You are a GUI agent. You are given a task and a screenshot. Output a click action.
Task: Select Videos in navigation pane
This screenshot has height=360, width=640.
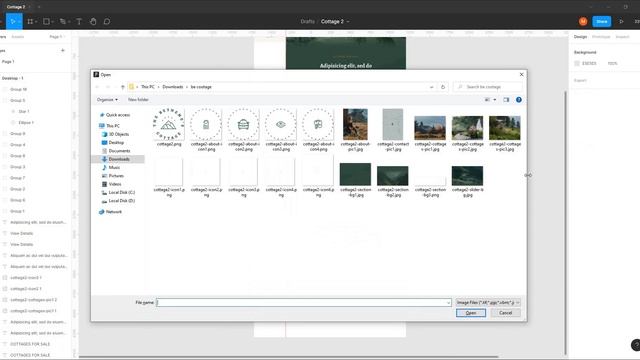click(115, 184)
